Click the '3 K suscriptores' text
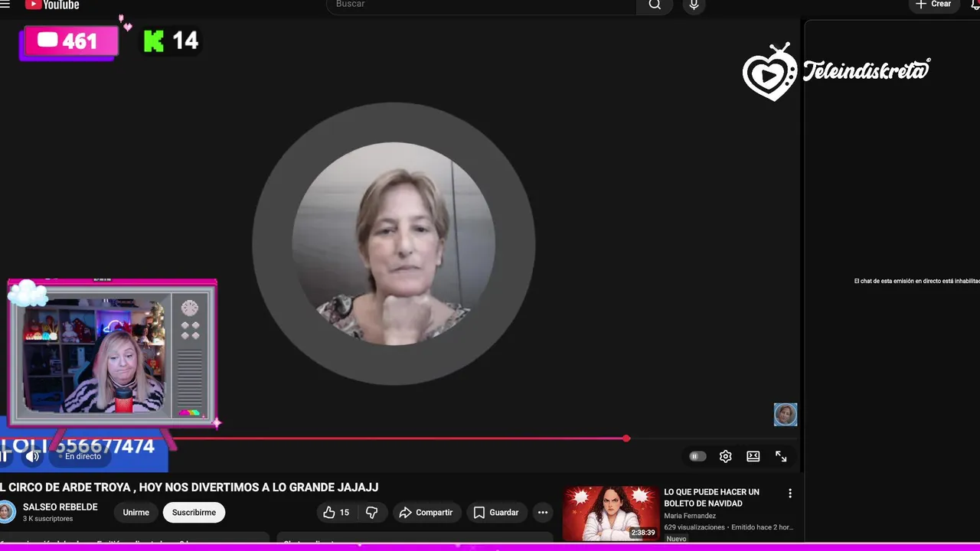Viewport: 980px width, 551px height. [x=47, y=519]
